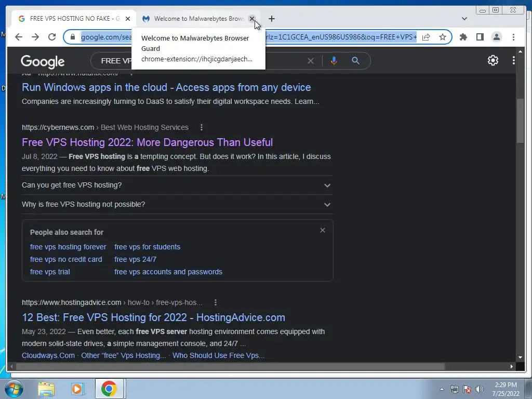The width and height of the screenshot is (532, 399).
Task: Submit search with magnifier icon
Action: click(355, 61)
